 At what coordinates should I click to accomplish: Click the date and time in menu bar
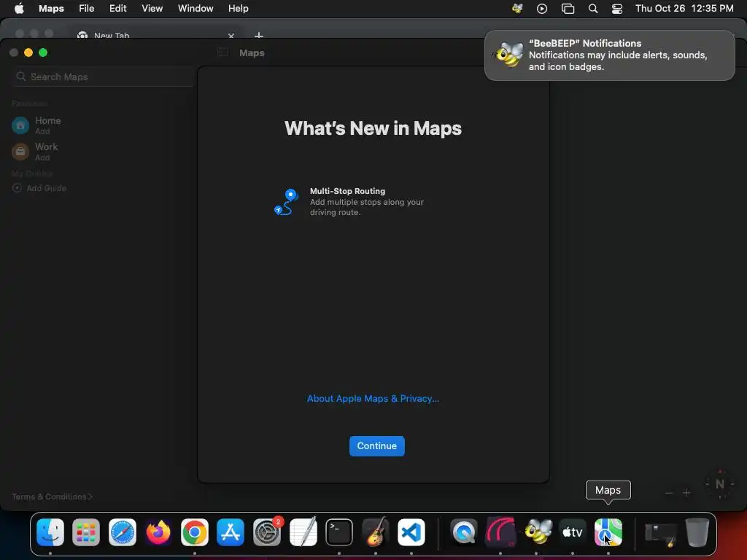pyautogui.click(x=684, y=9)
